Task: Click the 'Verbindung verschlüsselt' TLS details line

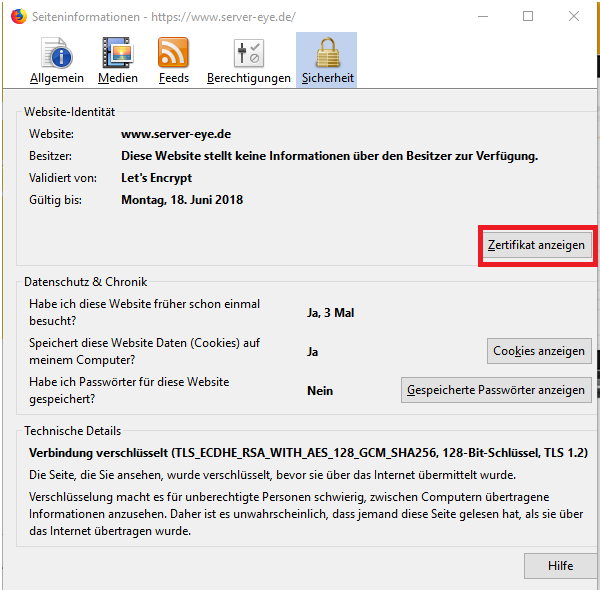Action: pyautogui.click(x=308, y=453)
